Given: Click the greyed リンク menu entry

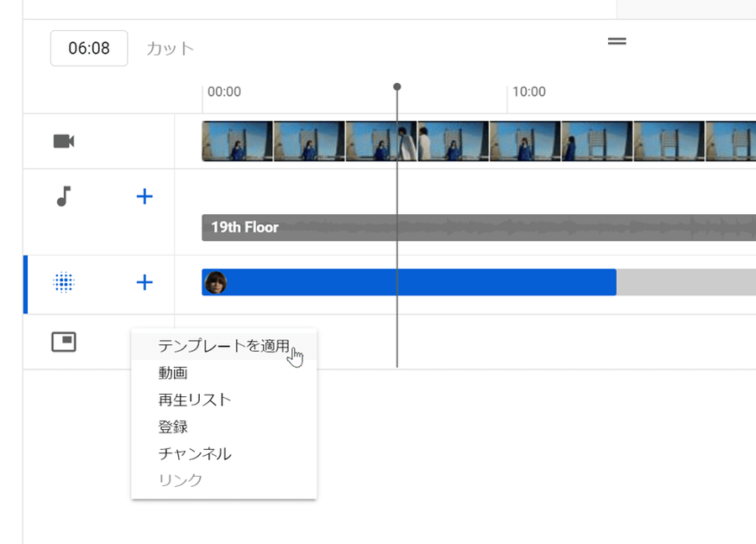Looking at the screenshot, I should click(x=181, y=480).
